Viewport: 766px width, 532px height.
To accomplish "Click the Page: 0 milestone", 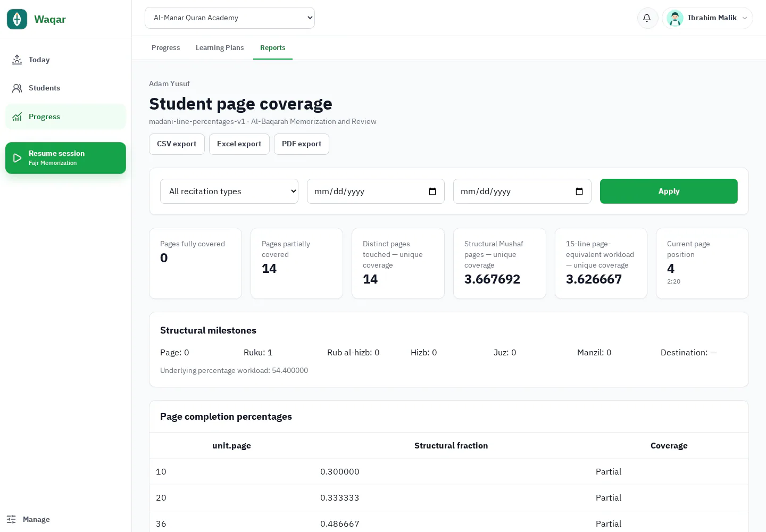I will coord(174,352).
